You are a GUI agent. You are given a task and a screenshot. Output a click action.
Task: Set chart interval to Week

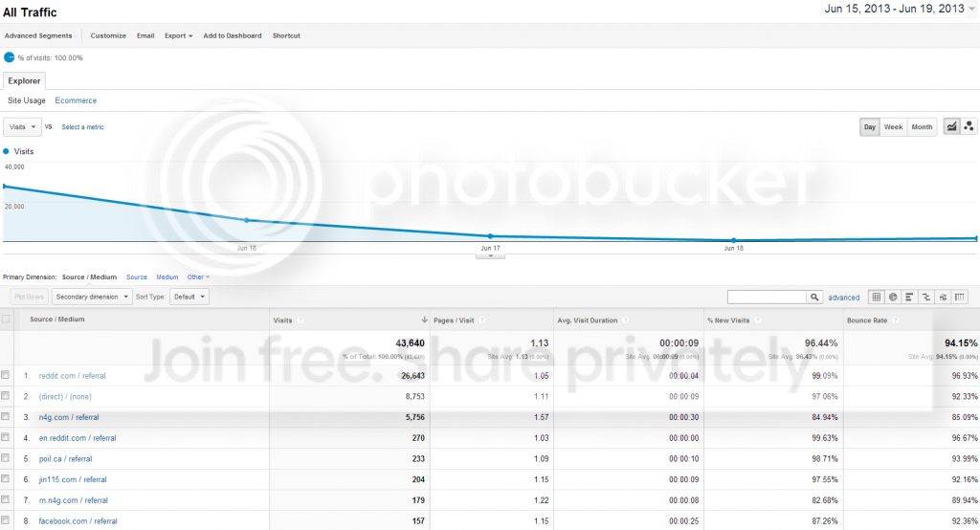coord(893,127)
